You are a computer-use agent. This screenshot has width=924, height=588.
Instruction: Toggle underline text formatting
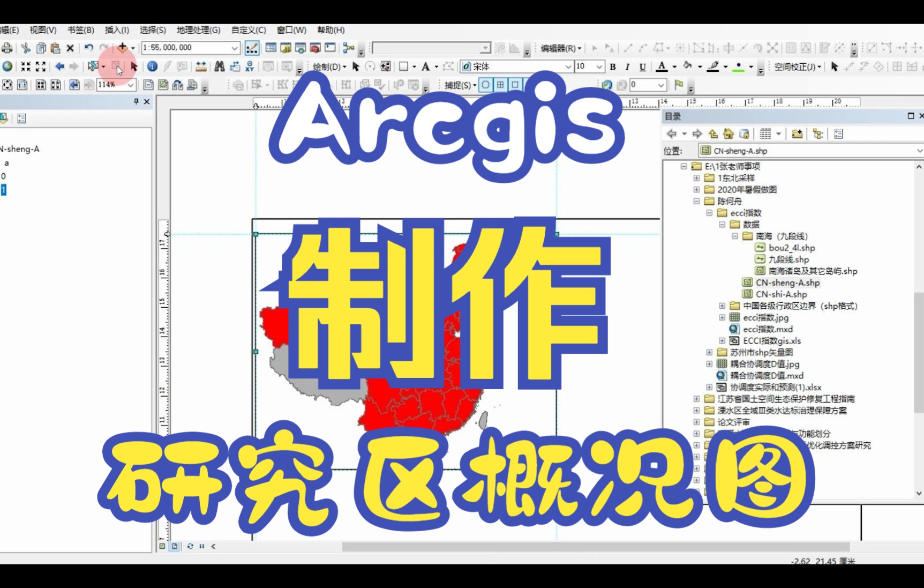642,66
